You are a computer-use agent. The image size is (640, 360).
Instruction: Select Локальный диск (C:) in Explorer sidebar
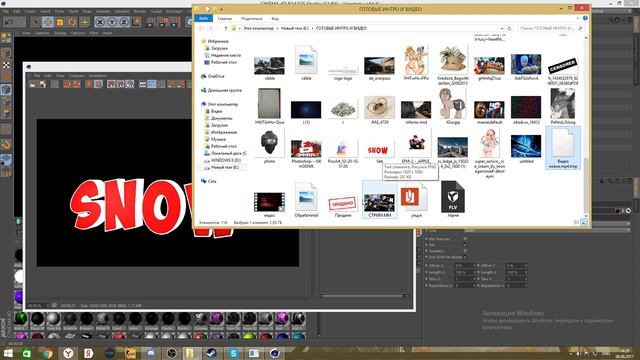pos(229,153)
